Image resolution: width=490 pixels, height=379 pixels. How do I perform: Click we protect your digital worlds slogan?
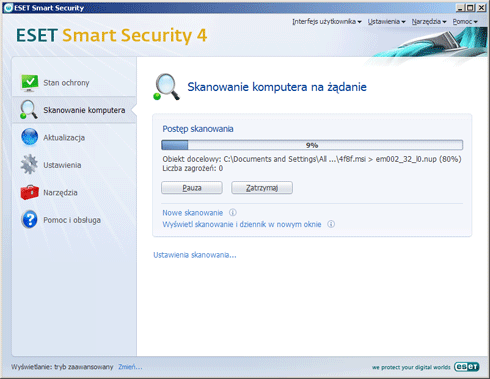tap(411, 367)
